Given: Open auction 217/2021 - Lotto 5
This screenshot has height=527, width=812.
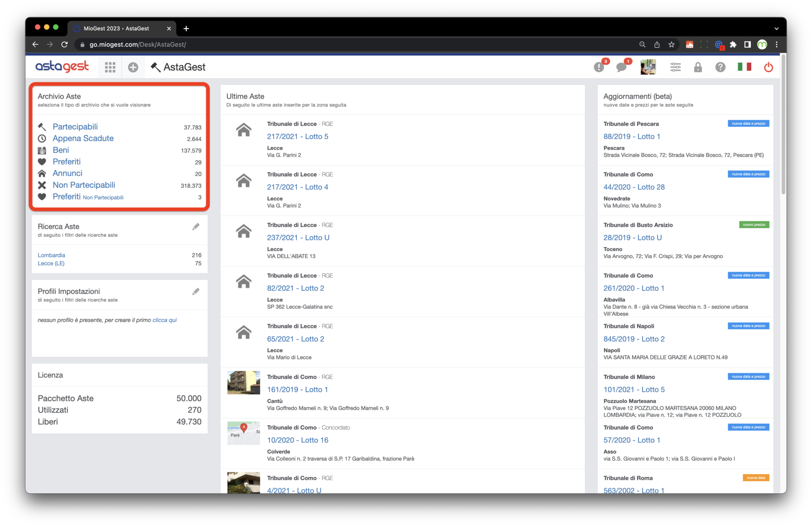Looking at the screenshot, I should pyautogui.click(x=298, y=137).
